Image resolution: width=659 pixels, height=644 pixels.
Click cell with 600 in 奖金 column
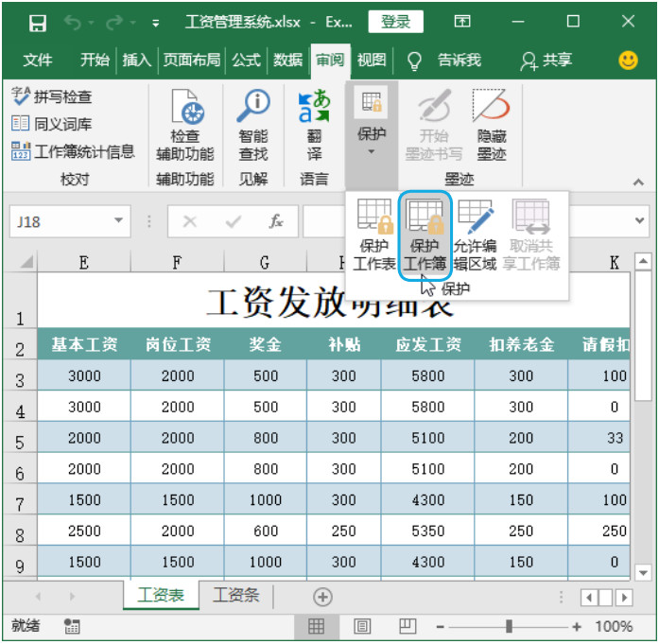[265, 531]
